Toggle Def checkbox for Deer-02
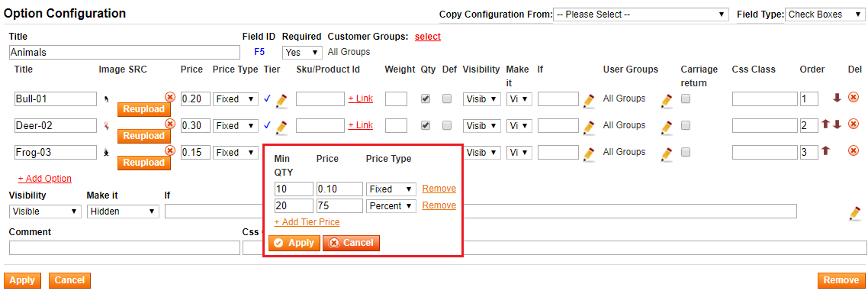 click(x=447, y=125)
